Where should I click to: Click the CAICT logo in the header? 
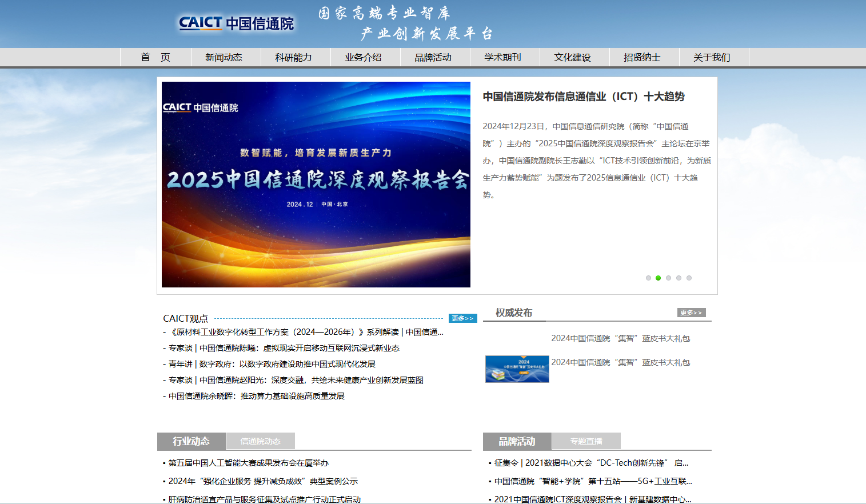(x=235, y=23)
